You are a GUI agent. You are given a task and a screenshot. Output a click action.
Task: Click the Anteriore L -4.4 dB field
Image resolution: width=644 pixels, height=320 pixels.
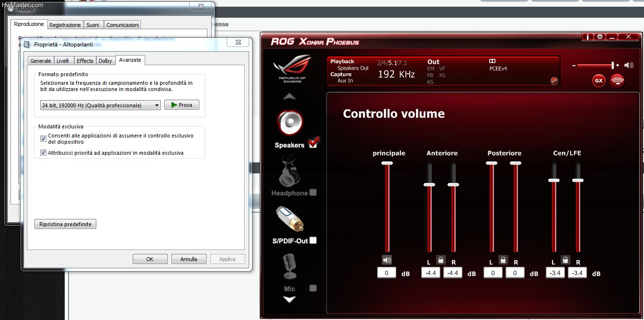431,273
